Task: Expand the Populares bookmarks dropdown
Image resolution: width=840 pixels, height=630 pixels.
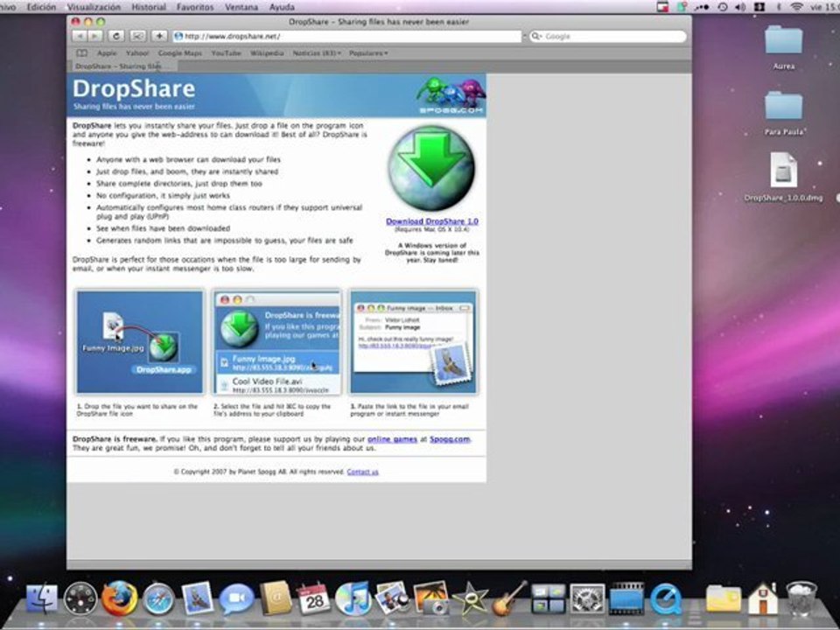Action: [368, 53]
